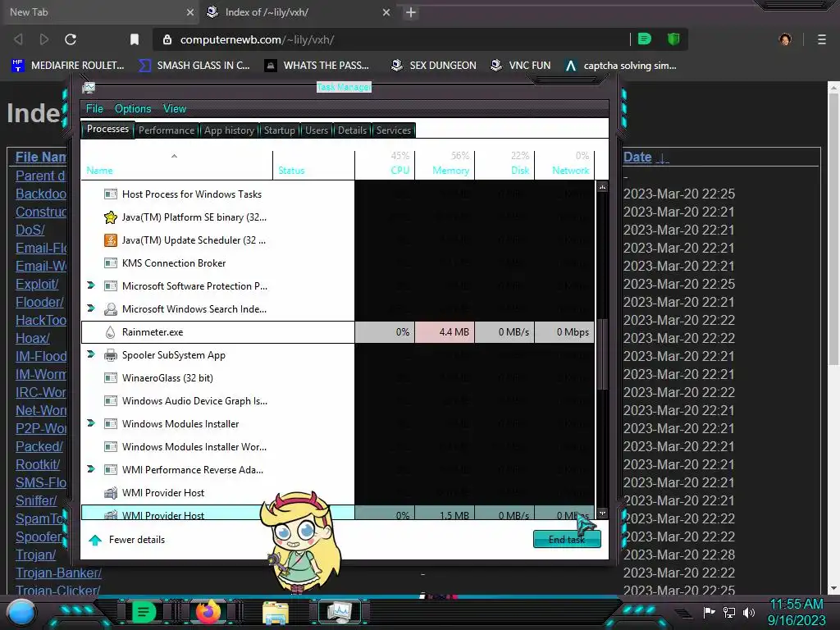Collapse with Fewer details arrow
The height and width of the screenshot is (630, 840).
tap(95, 540)
